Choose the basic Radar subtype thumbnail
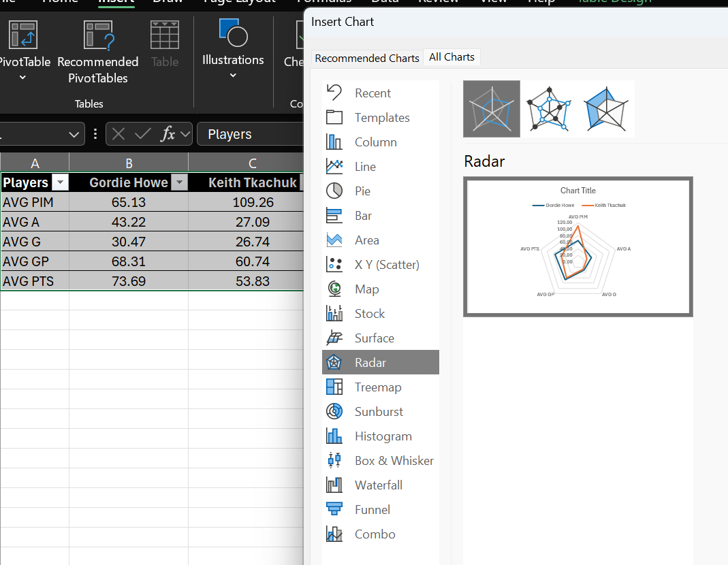 (492, 109)
